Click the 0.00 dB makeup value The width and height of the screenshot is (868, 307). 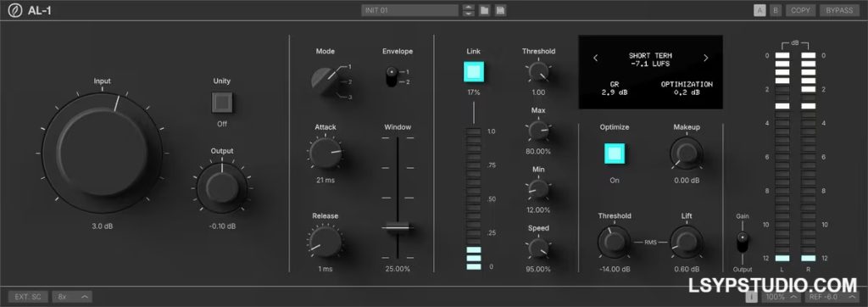pos(687,180)
